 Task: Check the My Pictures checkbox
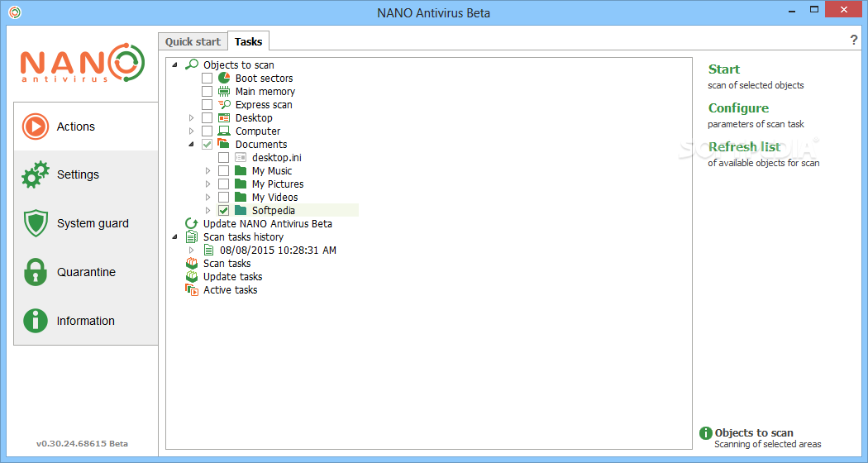click(224, 184)
